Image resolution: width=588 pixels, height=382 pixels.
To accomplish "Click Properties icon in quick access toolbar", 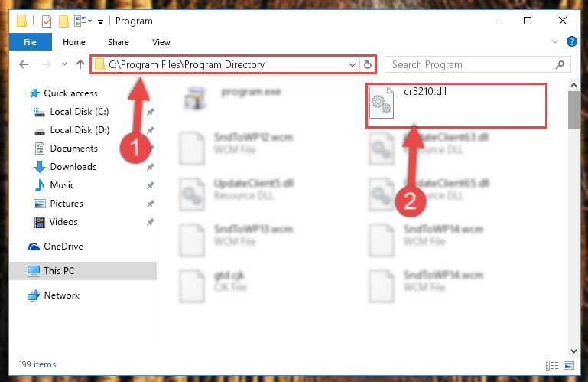I will click(47, 21).
